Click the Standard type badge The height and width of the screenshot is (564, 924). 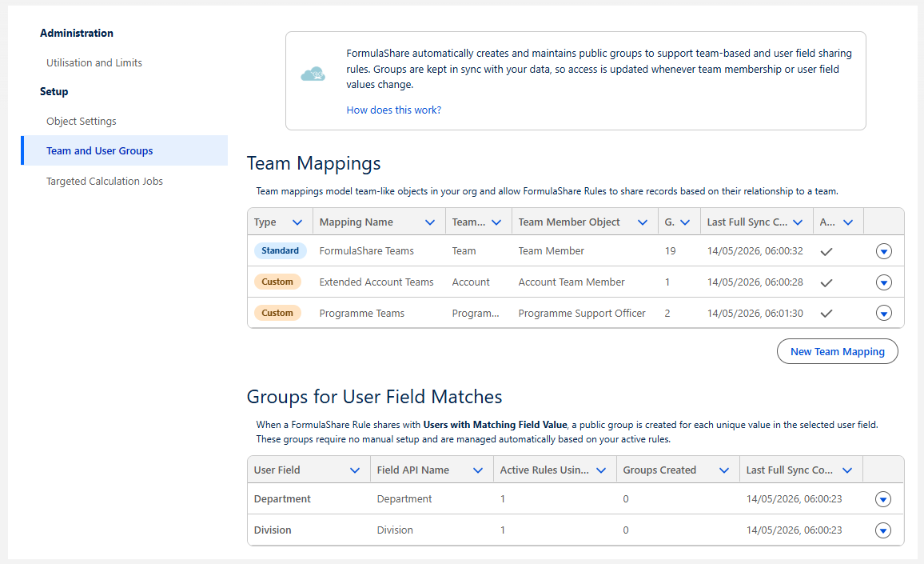[x=280, y=250]
